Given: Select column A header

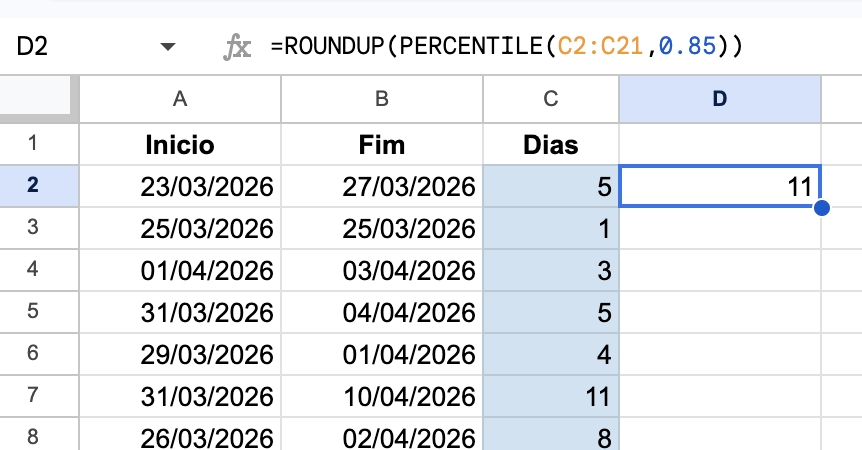Looking at the screenshot, I should (180, 98).
